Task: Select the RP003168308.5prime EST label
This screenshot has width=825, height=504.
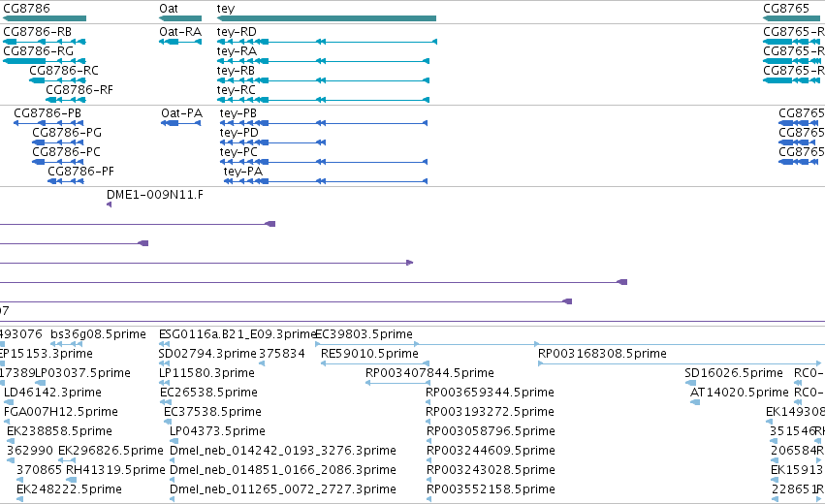Action: (x=602, y=354)
